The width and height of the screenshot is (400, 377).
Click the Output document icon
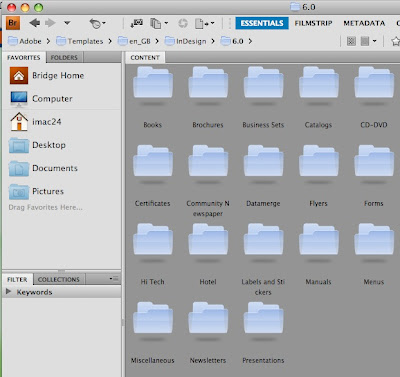(x=201, y=23)
